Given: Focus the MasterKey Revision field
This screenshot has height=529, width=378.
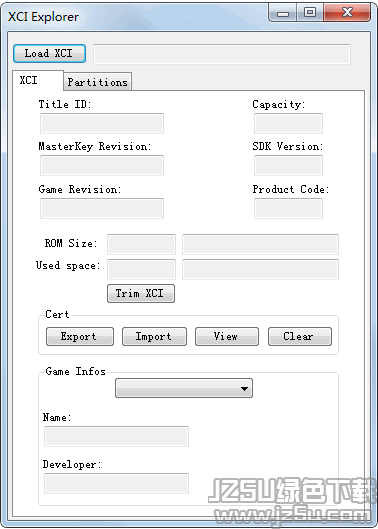Looking at the screenshot, I should tap(102, 165).
